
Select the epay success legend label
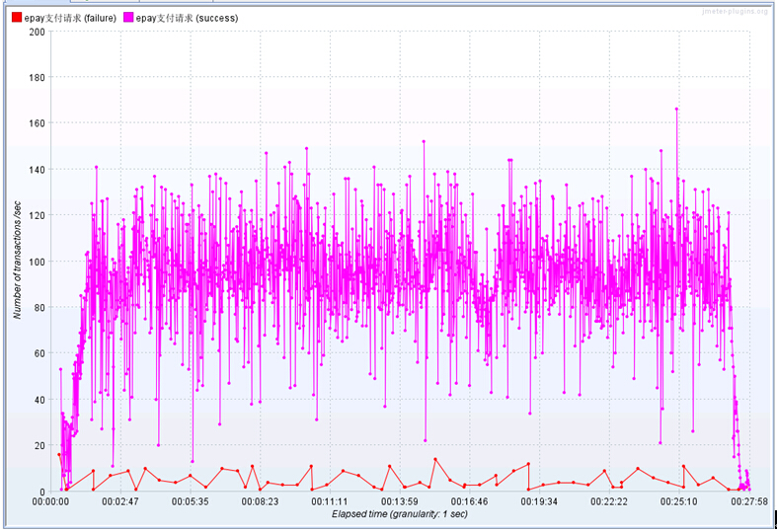187,19
